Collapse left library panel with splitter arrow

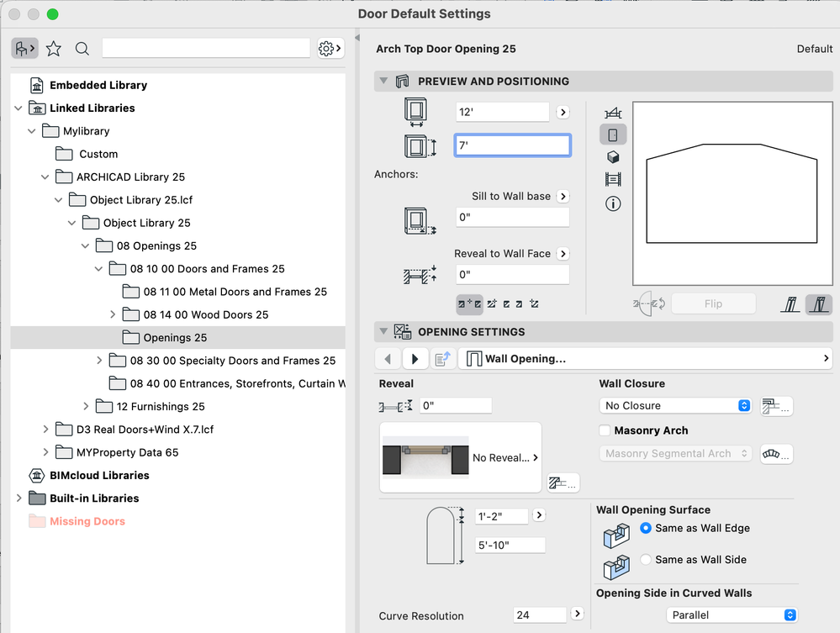click(x=357, y=38)
